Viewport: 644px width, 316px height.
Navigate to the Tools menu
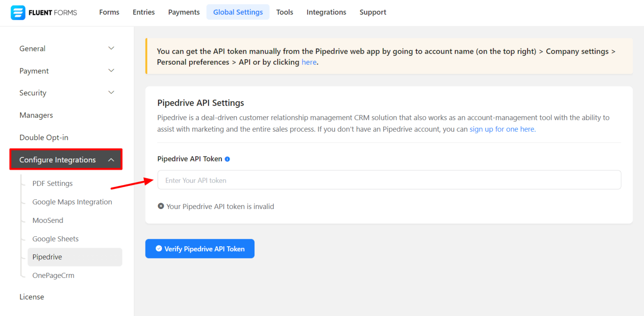285,12
